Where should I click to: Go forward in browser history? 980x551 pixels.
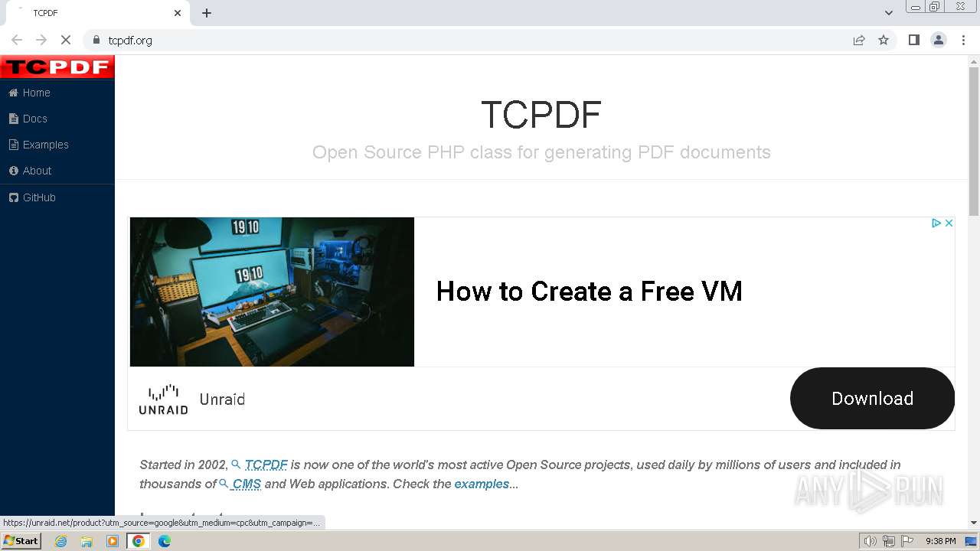click(x=41, y=40)
